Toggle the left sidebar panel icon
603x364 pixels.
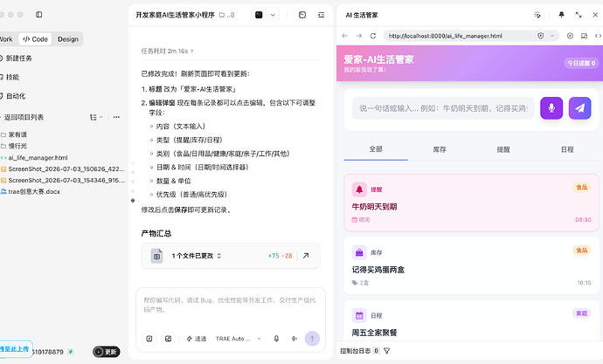coord(38,15)
